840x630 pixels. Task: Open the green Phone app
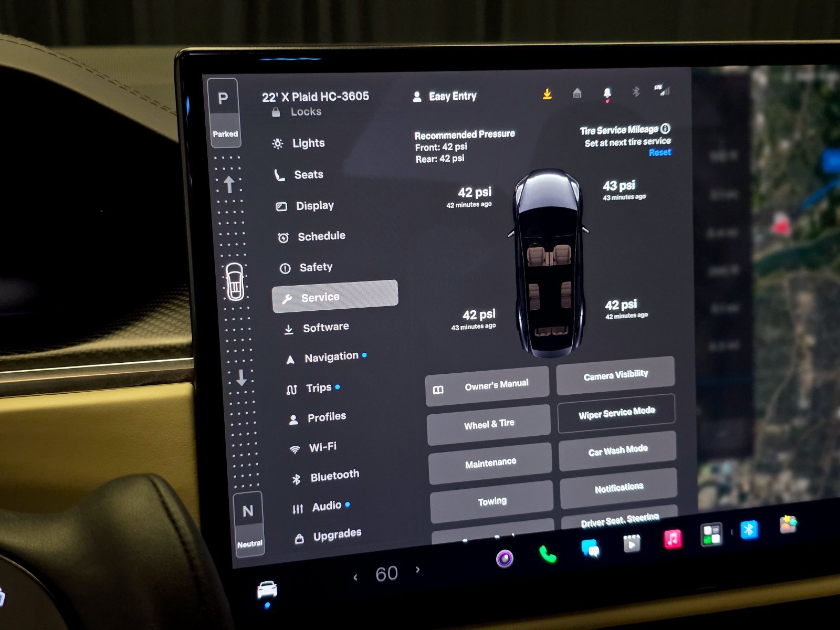pos(548,554)
